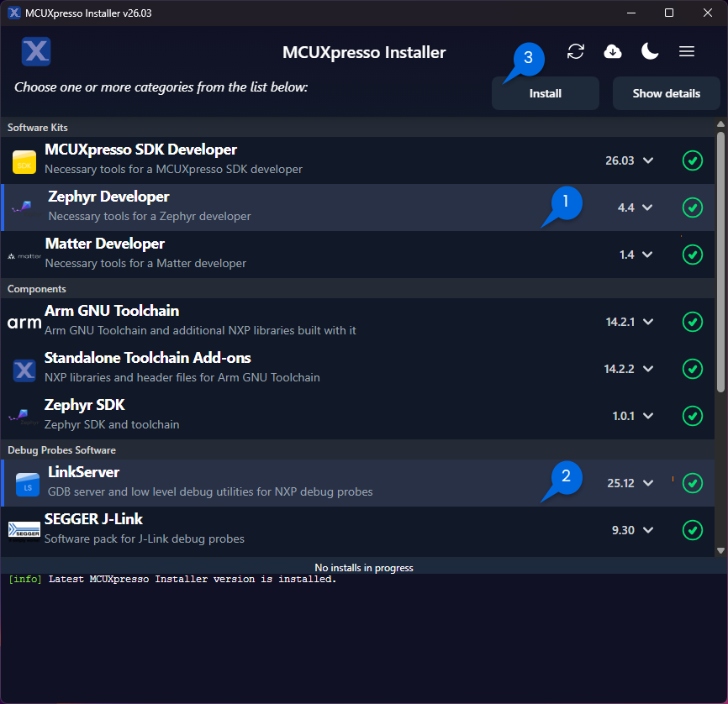Toggle dark mode with the moon icon

coord(650,51)
